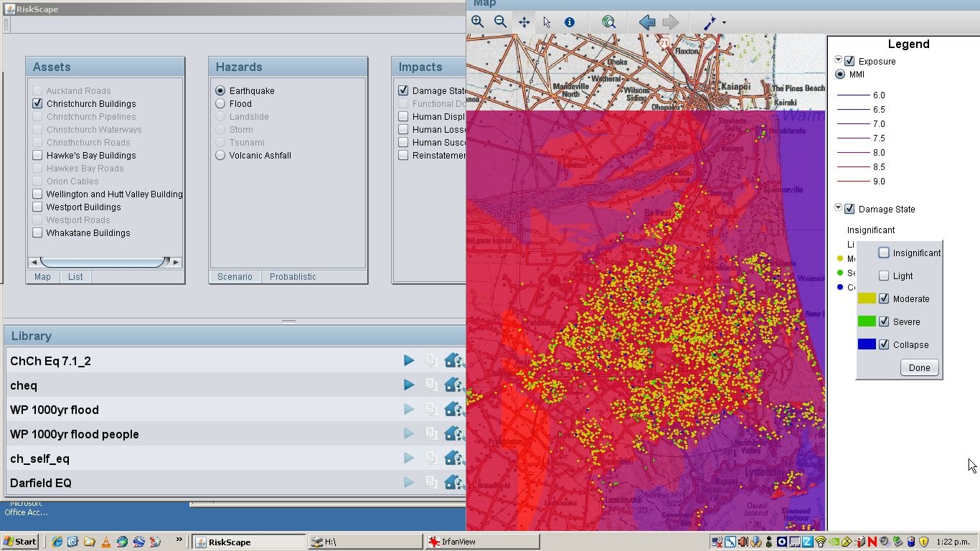Click the globe zoom-to-extent icon
The width and height of the screenshot is (980, 551).
pos(608,22)
